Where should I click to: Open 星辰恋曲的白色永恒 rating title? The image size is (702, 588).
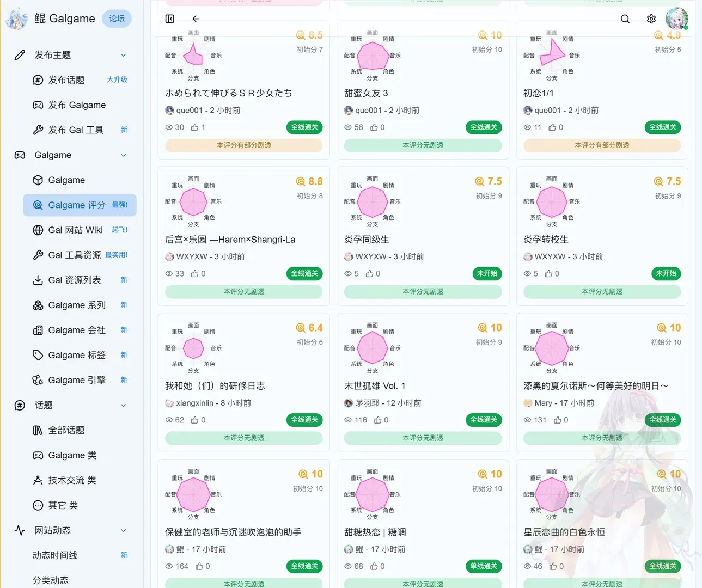click(x=564, y=533)
